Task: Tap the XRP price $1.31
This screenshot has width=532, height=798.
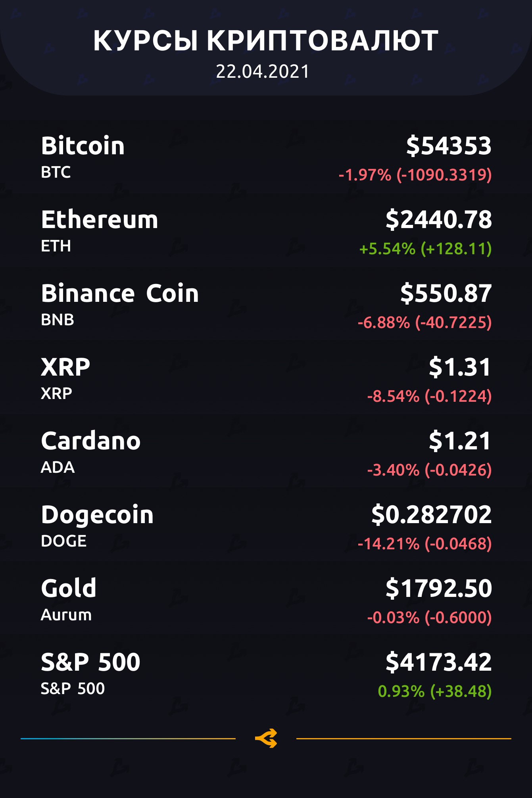Action: coord(460,367)
